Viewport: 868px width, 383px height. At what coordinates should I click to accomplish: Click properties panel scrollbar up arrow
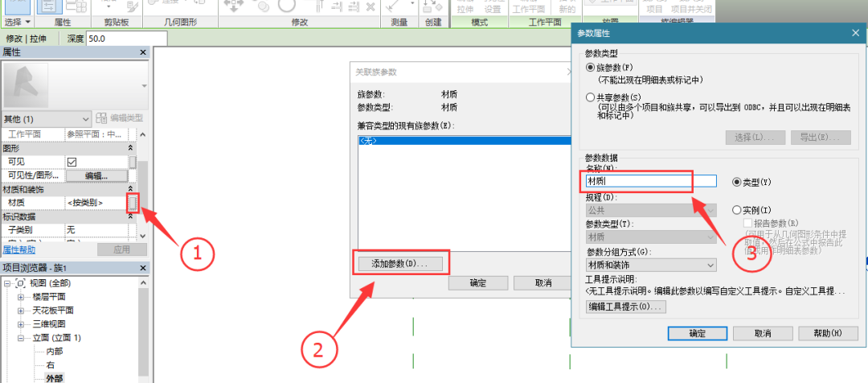click(x=143, y=134)
